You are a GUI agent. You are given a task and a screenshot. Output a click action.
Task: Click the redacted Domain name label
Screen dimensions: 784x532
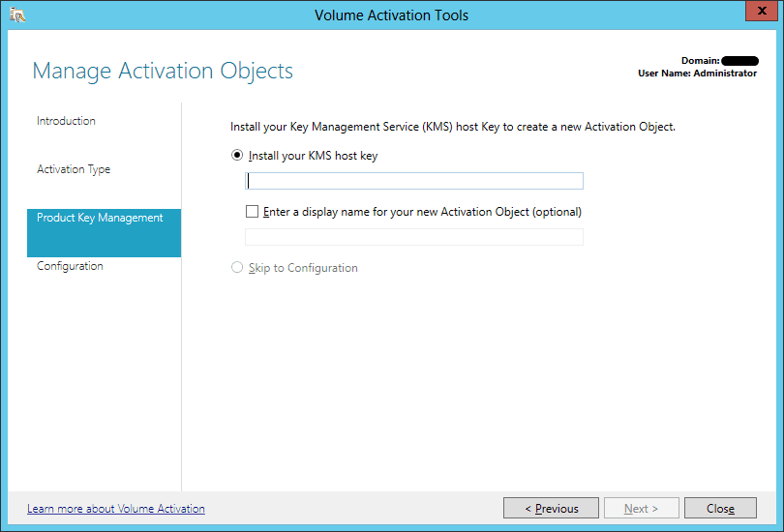click(739, 61)
